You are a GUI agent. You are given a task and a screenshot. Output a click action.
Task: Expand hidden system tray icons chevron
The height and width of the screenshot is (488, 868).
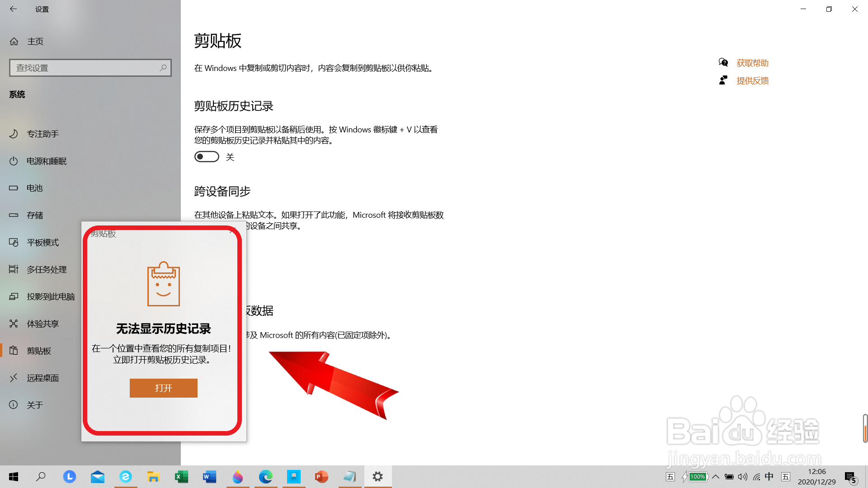point(716,477)
